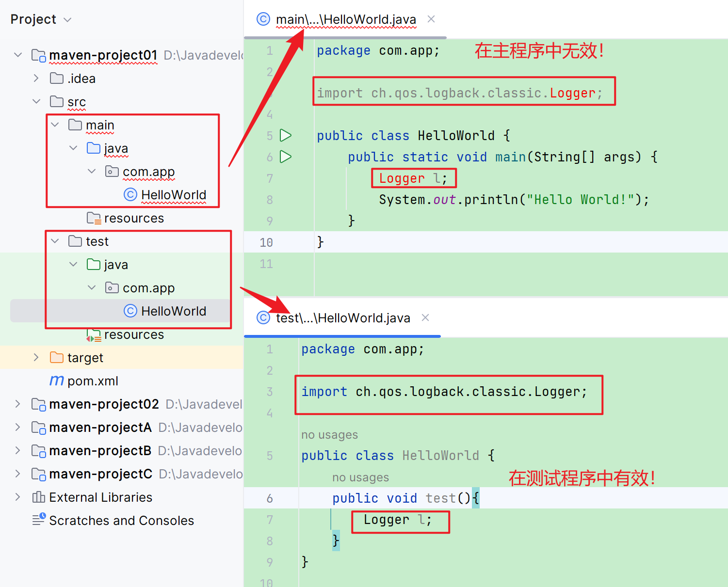Click 'package com.app;' in test editor
Viewport: 728px width, 587px height.
[x=363, y=349]
